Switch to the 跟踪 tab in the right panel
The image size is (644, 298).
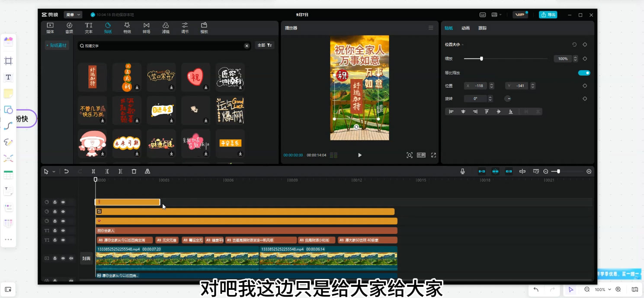483,28
